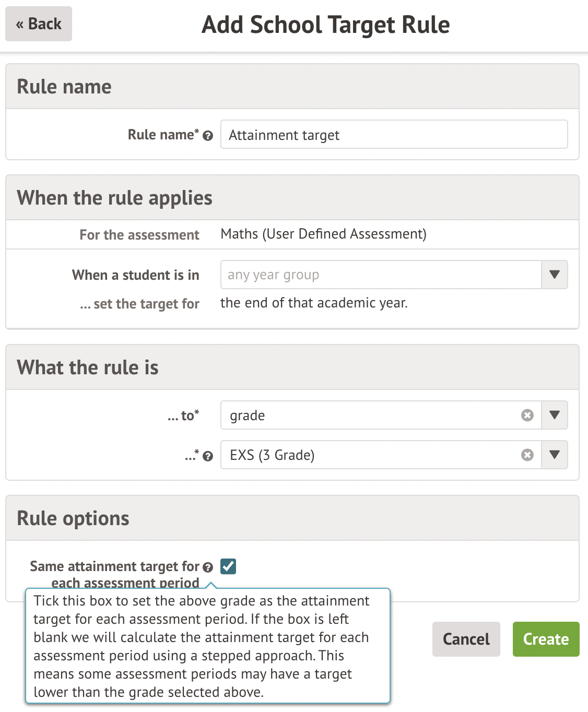The height and width of the screenshot is (712, 588).
Task: Click the help icon beside Rule name label
Action: pyautogui.click(x=208, y=136)
